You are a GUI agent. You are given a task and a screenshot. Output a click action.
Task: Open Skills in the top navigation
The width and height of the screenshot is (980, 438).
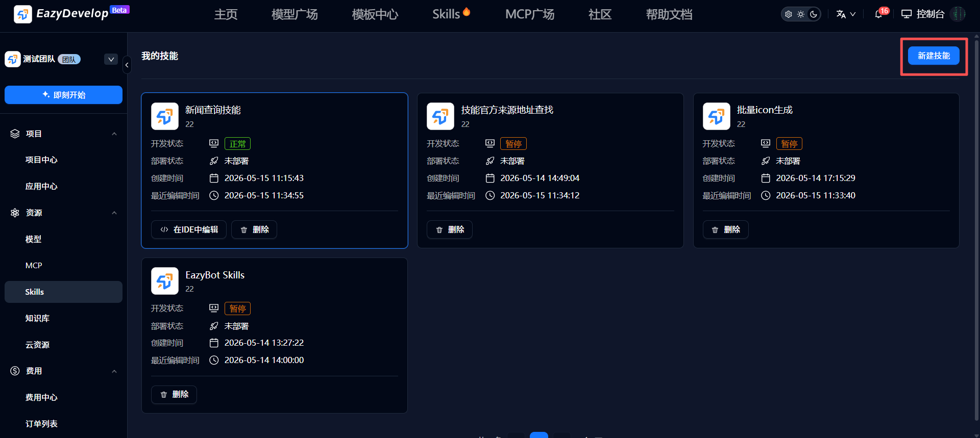pyautogui.click(x=451, y=14)
